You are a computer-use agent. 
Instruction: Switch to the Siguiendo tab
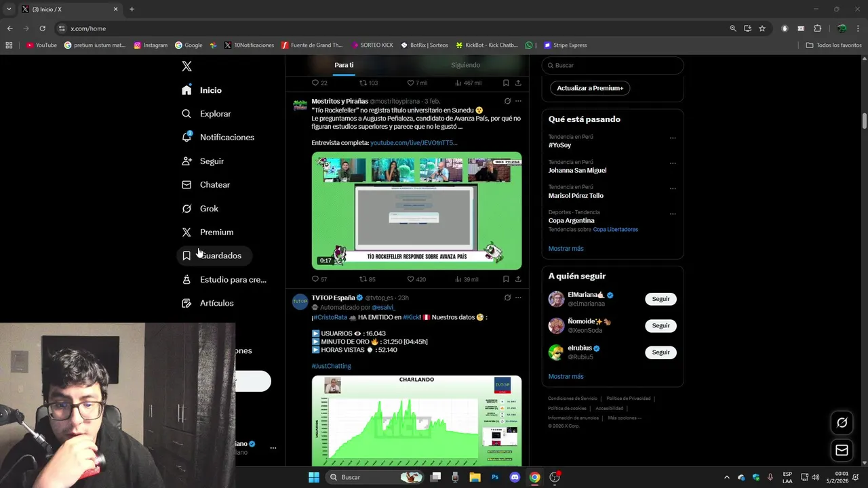[465, 65]
